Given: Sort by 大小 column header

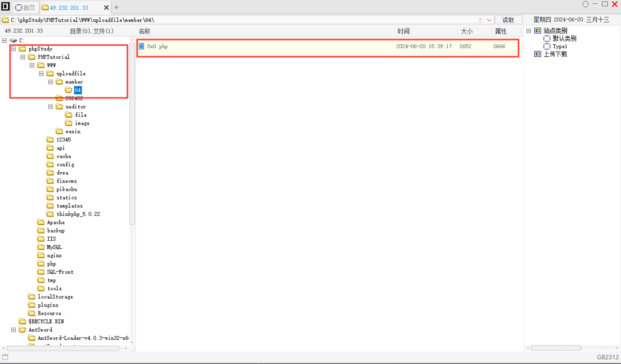Looking at the screenshot, I should 466,31.
